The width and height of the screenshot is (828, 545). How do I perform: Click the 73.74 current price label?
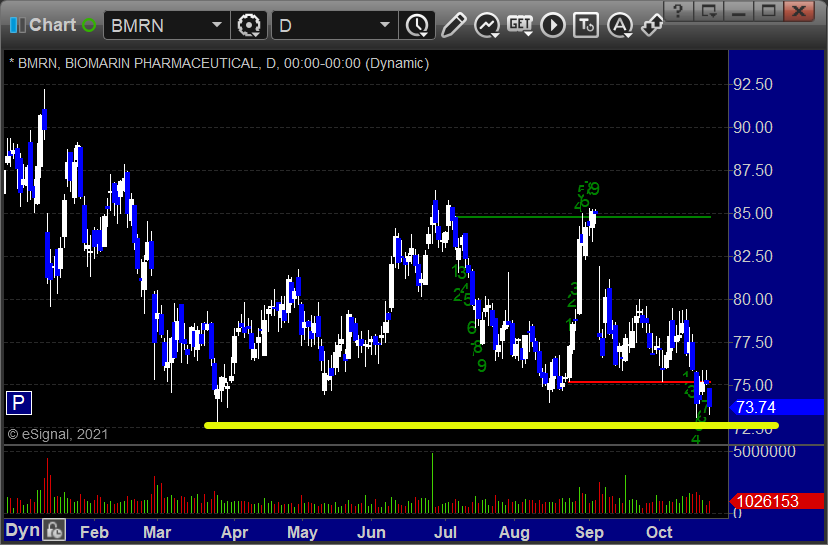[776, 407]
